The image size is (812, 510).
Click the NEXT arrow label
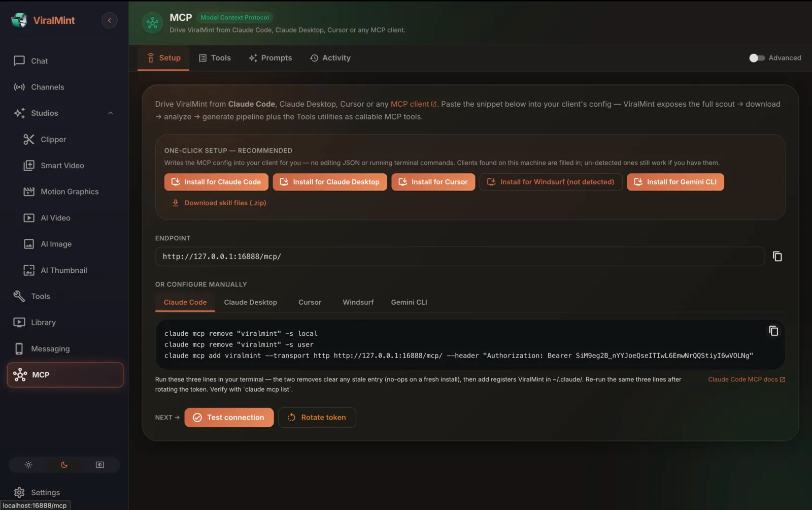(167, 418)
